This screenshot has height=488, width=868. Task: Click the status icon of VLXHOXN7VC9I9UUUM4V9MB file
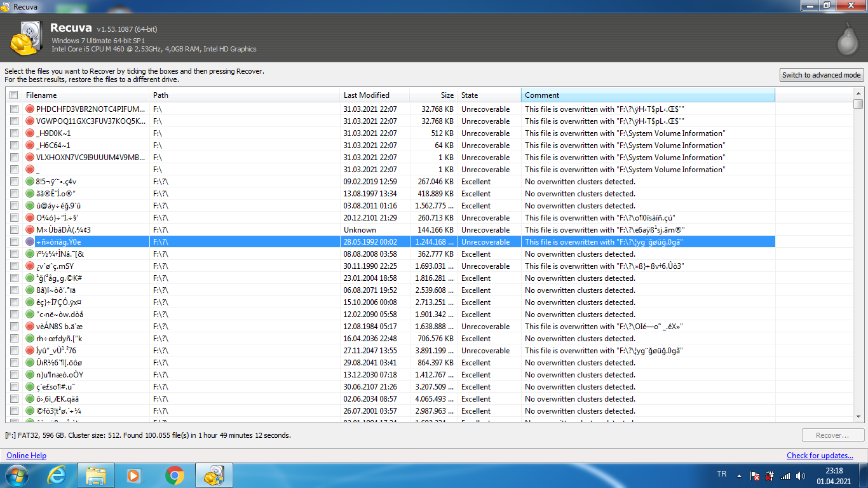click(30, 158)
